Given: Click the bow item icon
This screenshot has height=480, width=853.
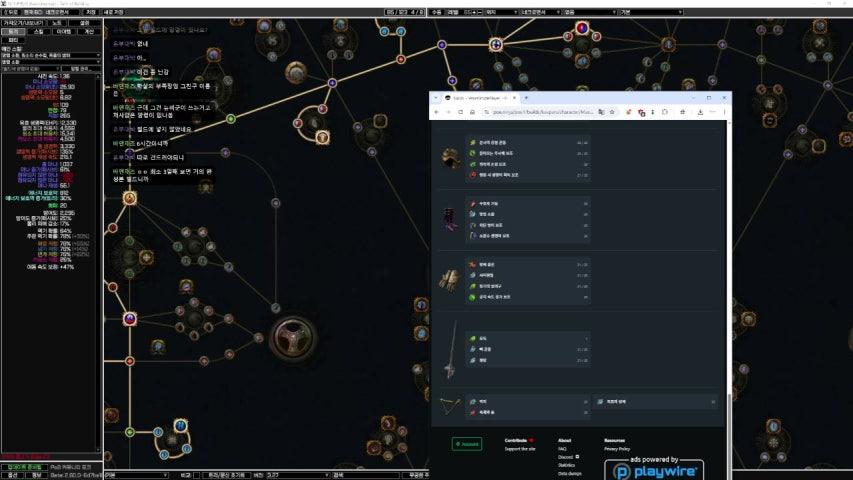Looking at the screenshot, I should (x=449, y=406).
